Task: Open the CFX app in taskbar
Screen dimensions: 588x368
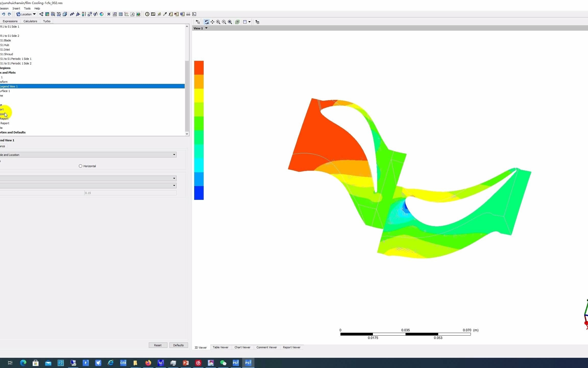Action: [123, 363]
